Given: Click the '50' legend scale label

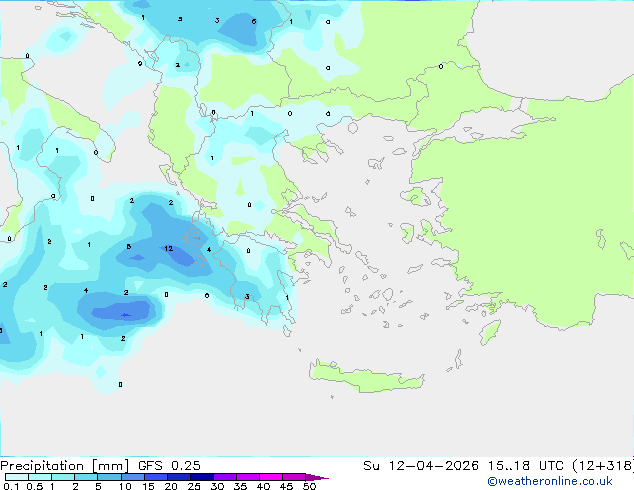Looking at the screenshot, I should click(310, 486).
